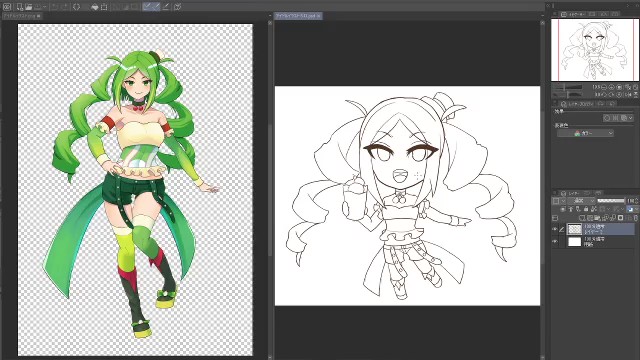Image resolution: width=640 pixels, height=360 pixels.
Task: Open the blending mode dropdown
Action: pos(581,201)
